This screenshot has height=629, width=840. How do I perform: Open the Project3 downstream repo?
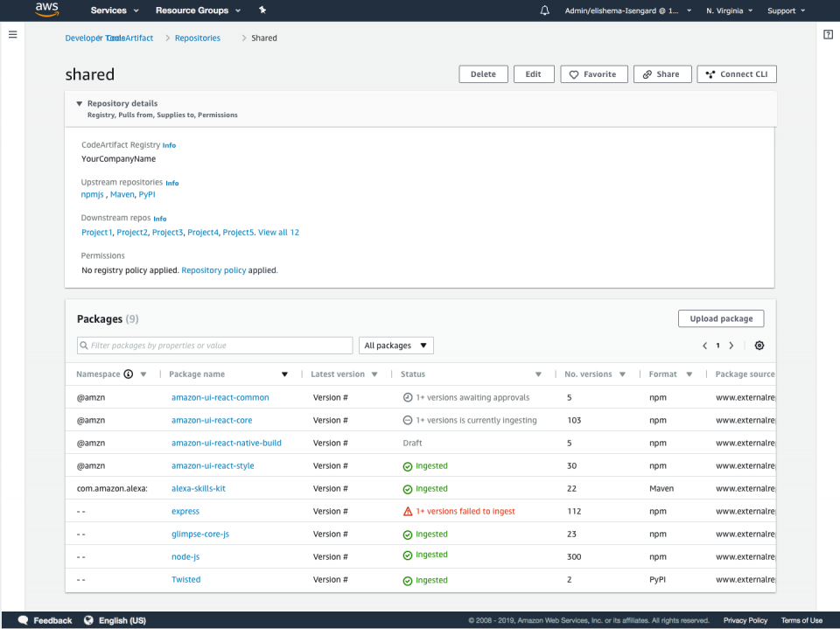click(x=168, y=233)
